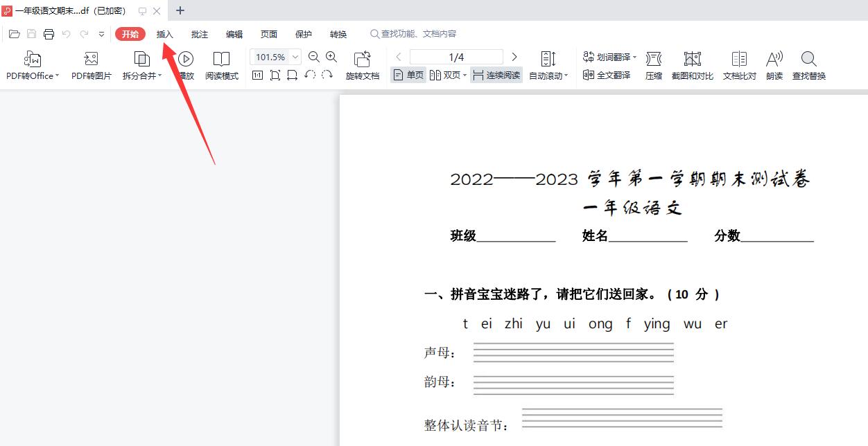Open the 查找替换 find and replace tool

tap(808, 66)
